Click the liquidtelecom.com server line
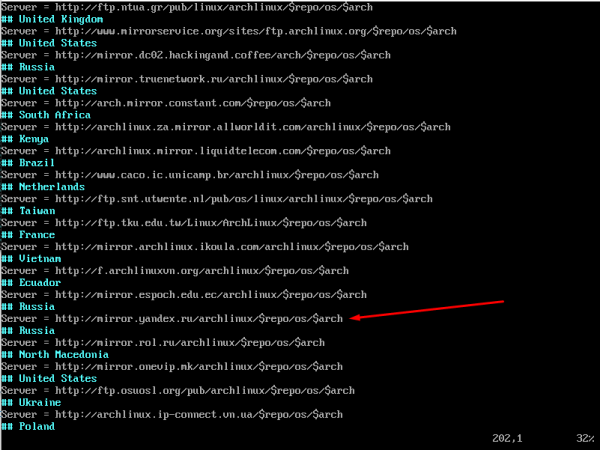 coord(196,151)
